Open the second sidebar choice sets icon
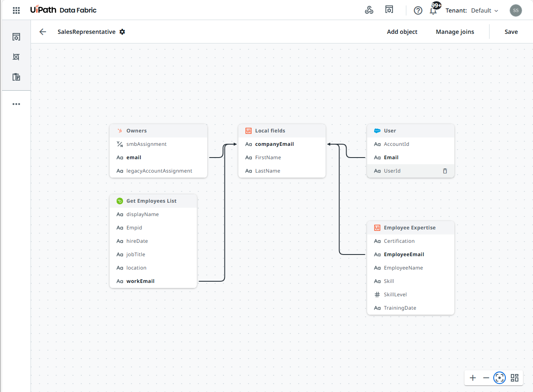The image size is (533, 392). (x=16, y=57)
